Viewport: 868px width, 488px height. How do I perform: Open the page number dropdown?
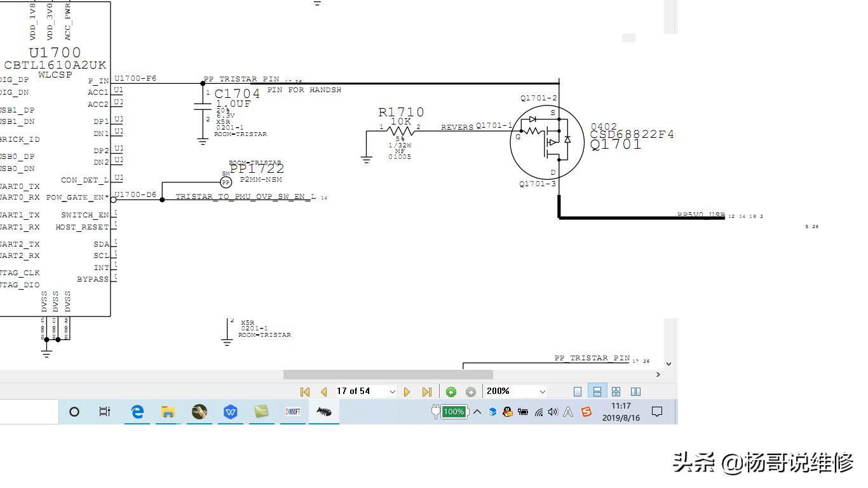tap(393, 391)
